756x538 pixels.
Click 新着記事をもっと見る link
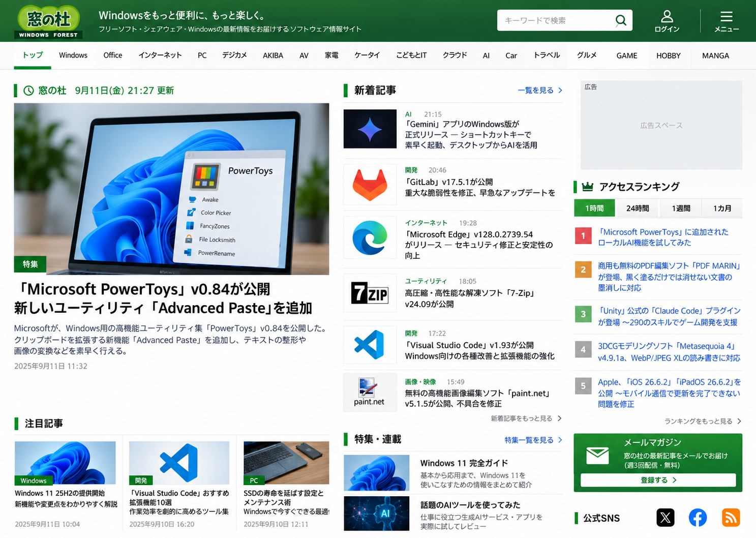[x=526, y=418]
